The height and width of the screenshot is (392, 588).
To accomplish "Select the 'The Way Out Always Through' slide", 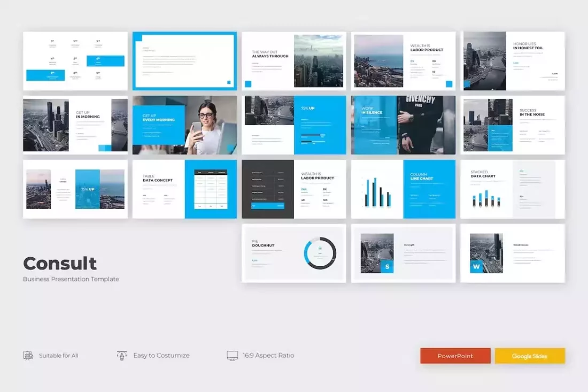I will pos(294,60).
